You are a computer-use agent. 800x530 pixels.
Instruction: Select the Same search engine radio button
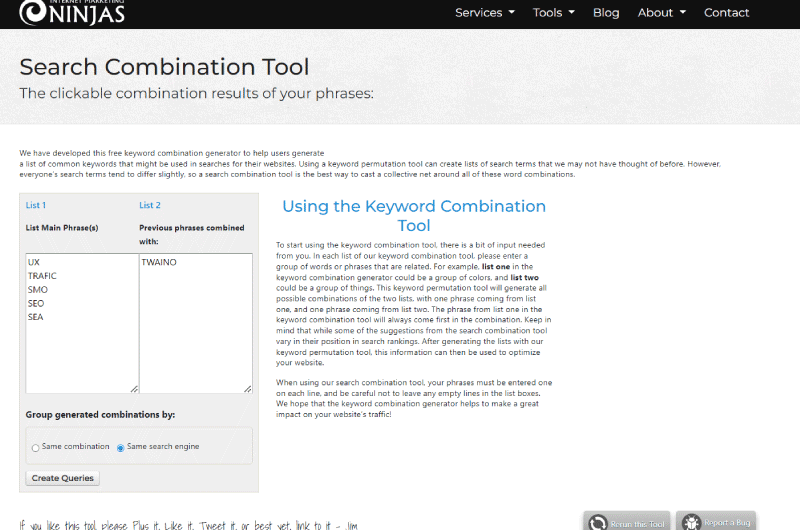120,448
